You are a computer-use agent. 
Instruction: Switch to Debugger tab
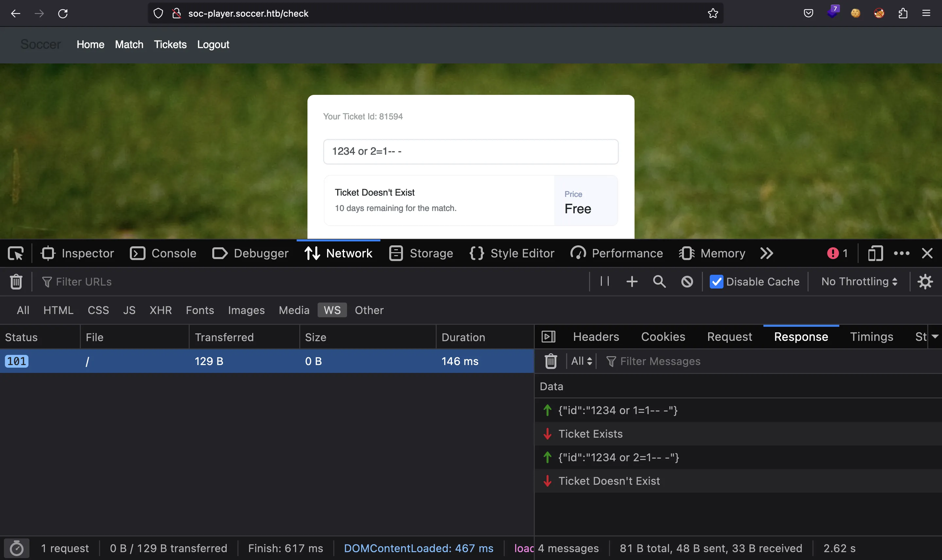tap(250, 253)
